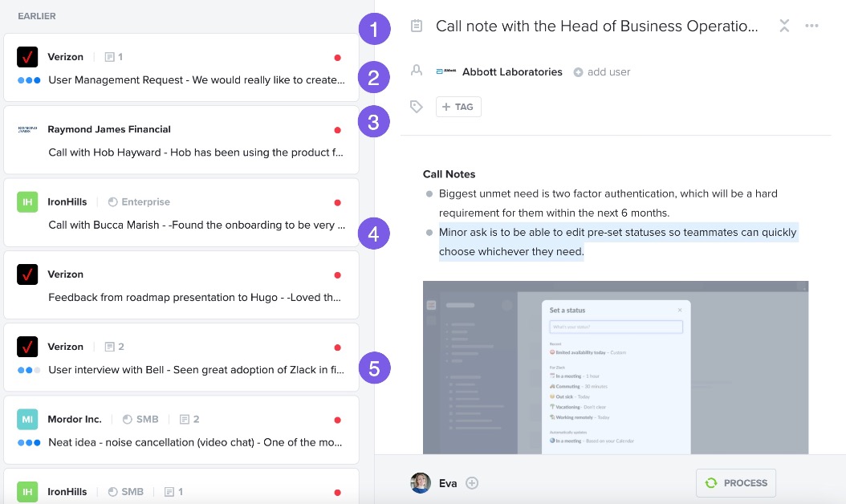Click the tag icon beside the TAG button
This screenshot has width=846, height=504.
[416, 106]
